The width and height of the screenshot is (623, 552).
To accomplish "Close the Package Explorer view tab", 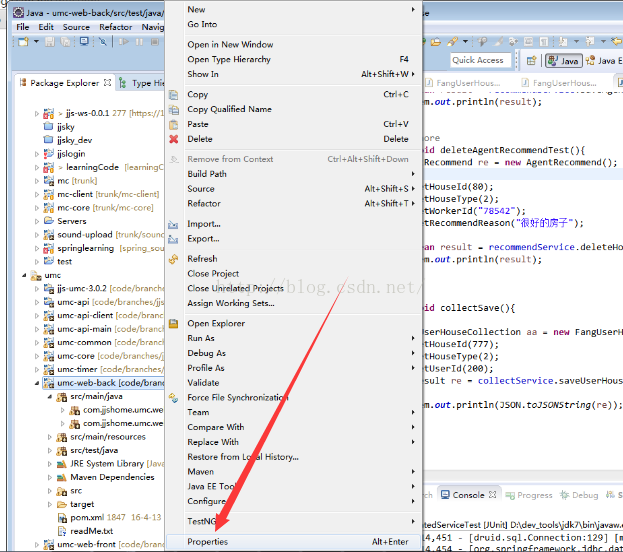I will 107,83.
